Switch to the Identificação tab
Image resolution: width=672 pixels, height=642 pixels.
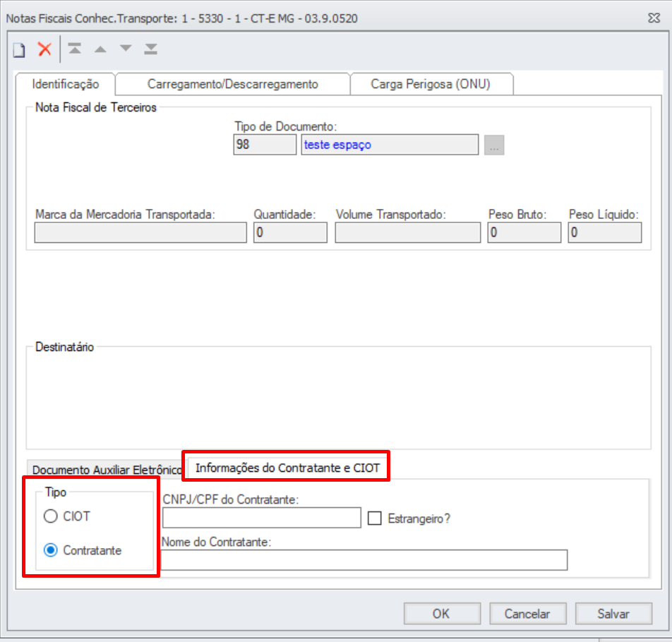(66, 84)
